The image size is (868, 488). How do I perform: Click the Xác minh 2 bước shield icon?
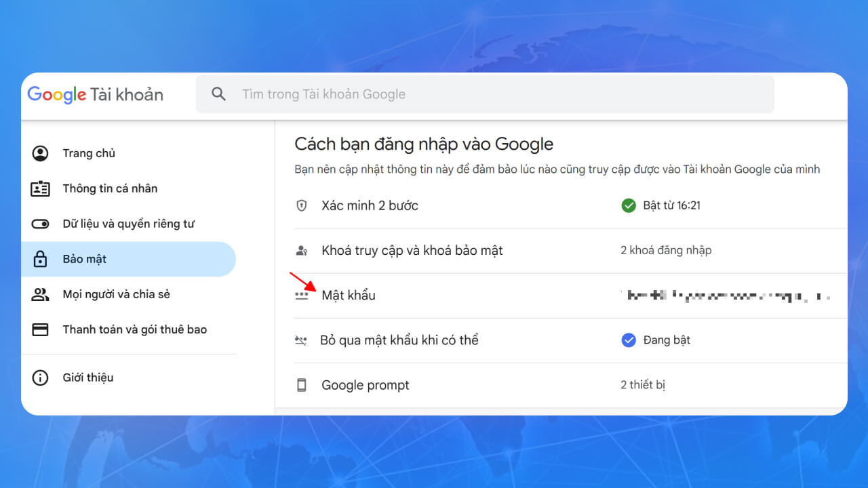302,205
